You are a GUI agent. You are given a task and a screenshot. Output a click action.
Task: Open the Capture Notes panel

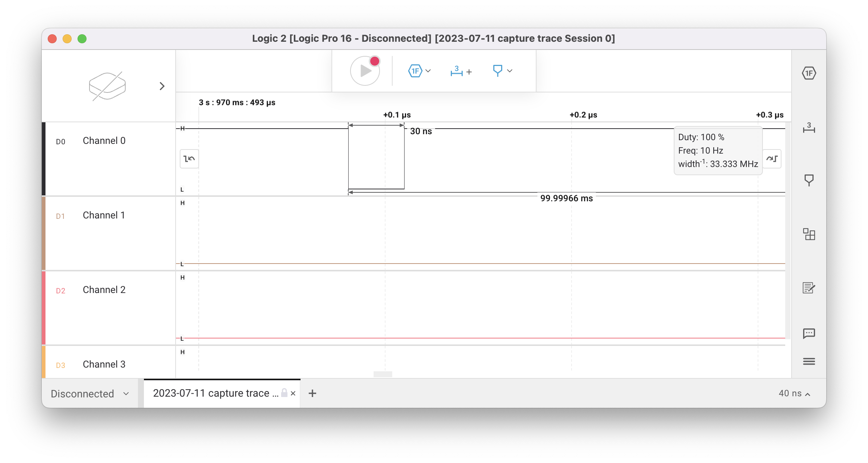[809, 288]
